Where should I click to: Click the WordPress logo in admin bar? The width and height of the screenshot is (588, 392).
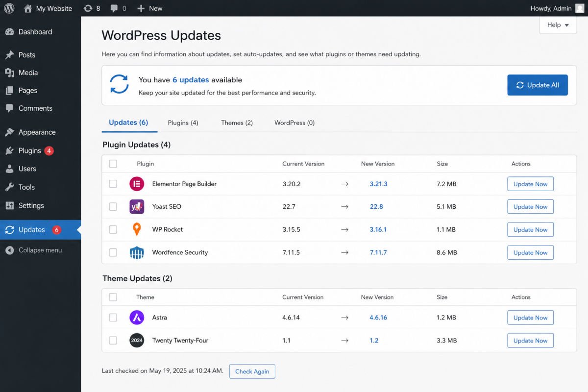click(9, 8)
